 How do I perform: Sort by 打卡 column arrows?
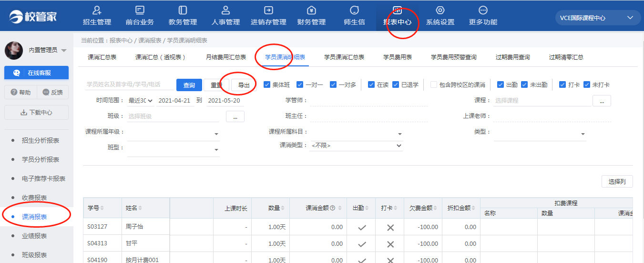(x=397, y=208)
